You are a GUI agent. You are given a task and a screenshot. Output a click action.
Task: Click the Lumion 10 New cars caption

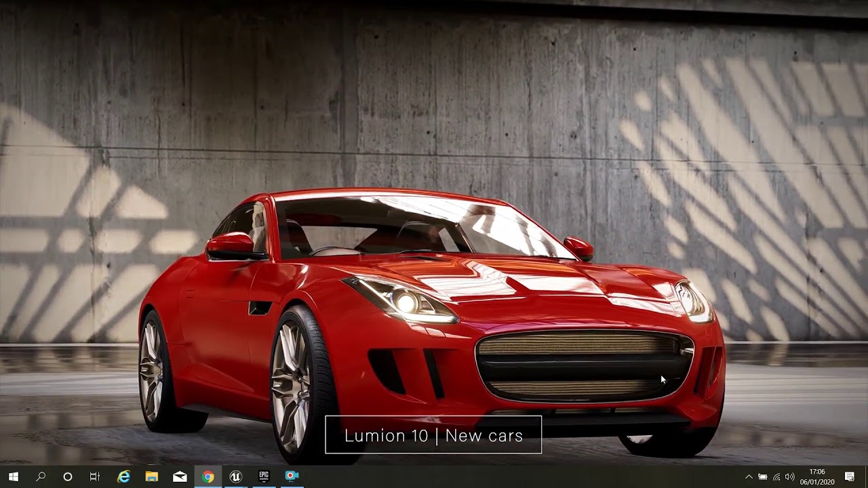click(x=433, y=435)
